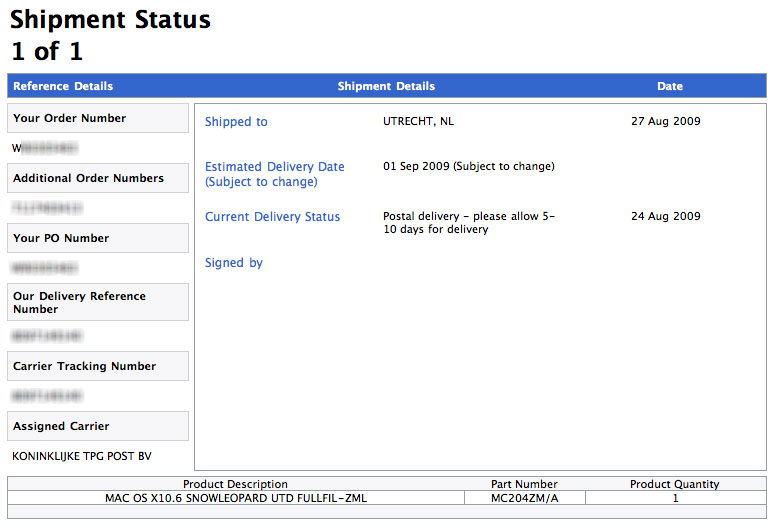
Task: Select the Shipment Details column header
Action: 386,86
